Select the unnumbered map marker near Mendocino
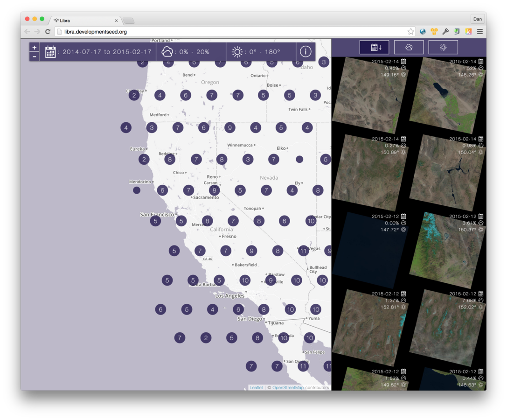This screenshot has width=507, height=420. [x=137, y=190]
